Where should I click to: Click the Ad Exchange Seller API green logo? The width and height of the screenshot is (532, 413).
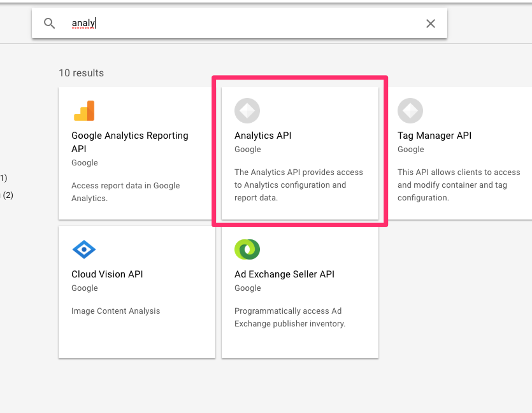(247, 249)
